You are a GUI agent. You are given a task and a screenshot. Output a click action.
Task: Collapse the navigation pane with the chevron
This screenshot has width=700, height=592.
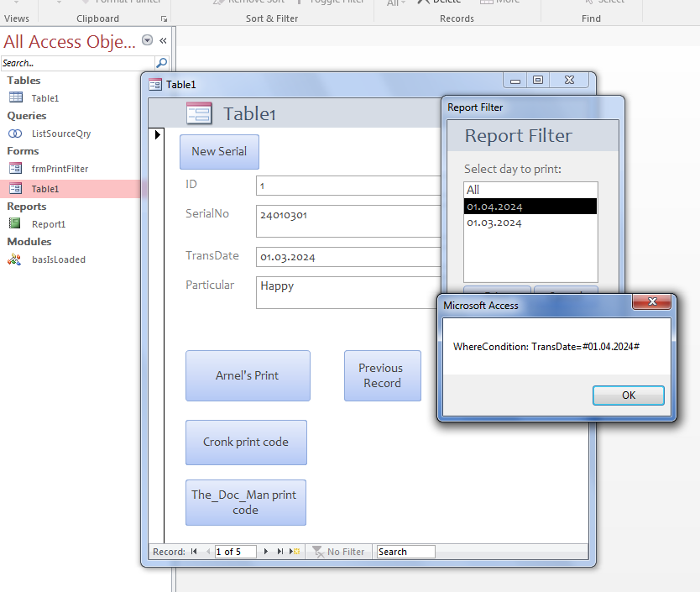163,40
